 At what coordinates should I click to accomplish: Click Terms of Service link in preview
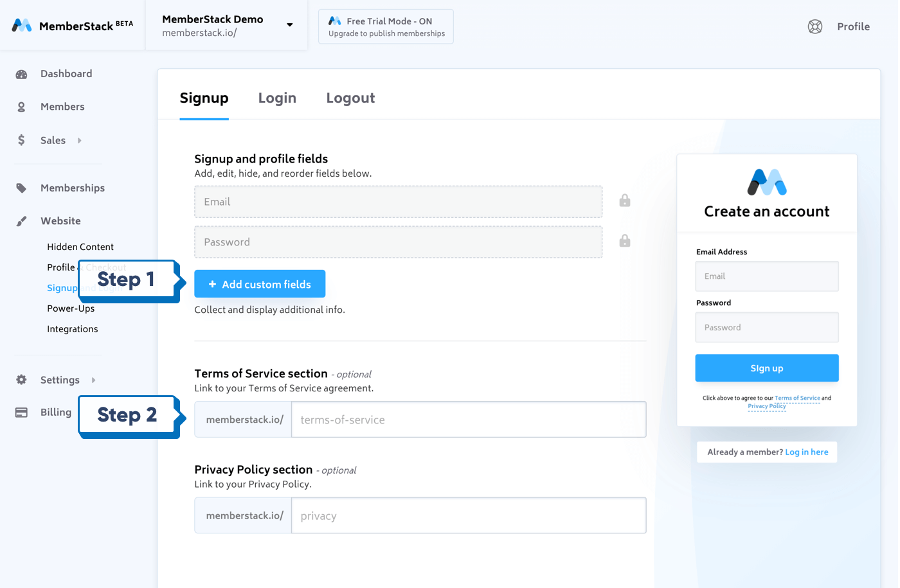pos(797,398)
